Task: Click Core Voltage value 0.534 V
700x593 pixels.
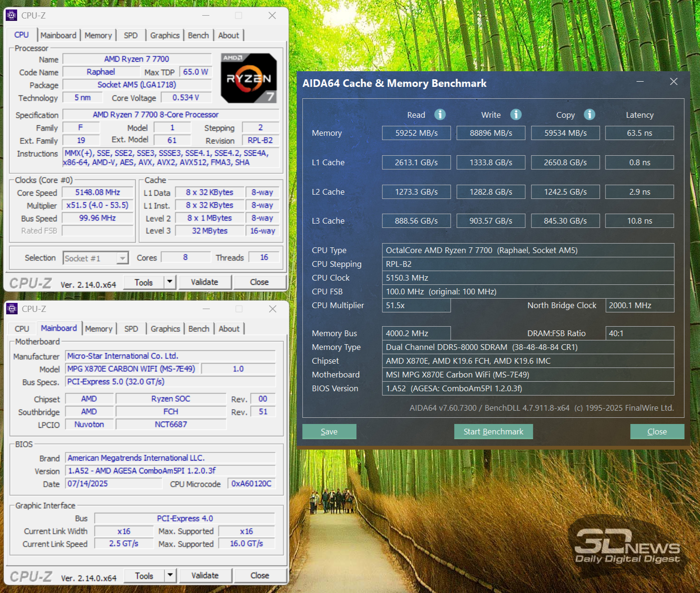Action: pos(186,98)
